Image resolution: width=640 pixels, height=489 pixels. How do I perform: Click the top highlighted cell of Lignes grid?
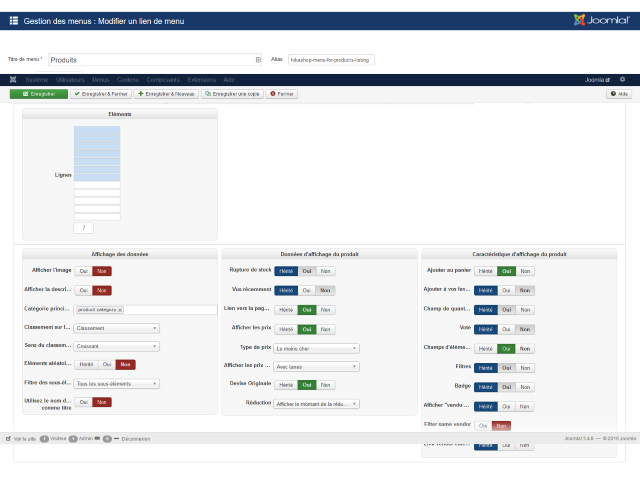97,130
